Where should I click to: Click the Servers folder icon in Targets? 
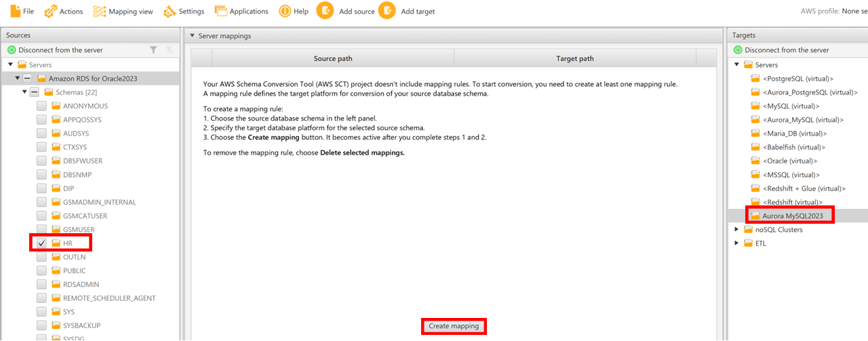(x=749, y=65)
